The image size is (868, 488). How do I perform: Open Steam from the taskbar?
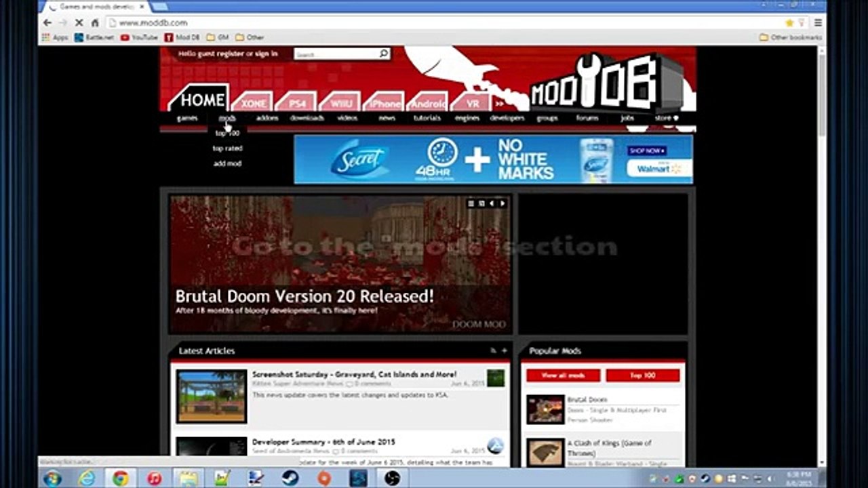(x=290, y=478)
